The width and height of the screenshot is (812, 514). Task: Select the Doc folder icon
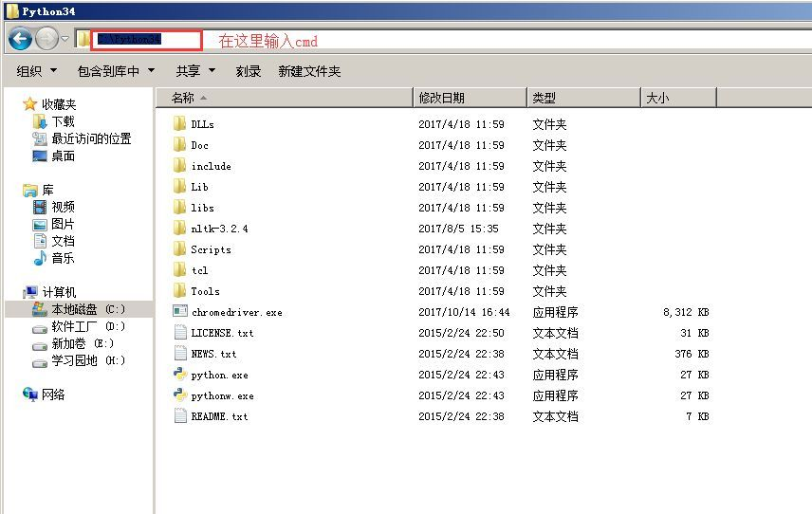point(179,144)
